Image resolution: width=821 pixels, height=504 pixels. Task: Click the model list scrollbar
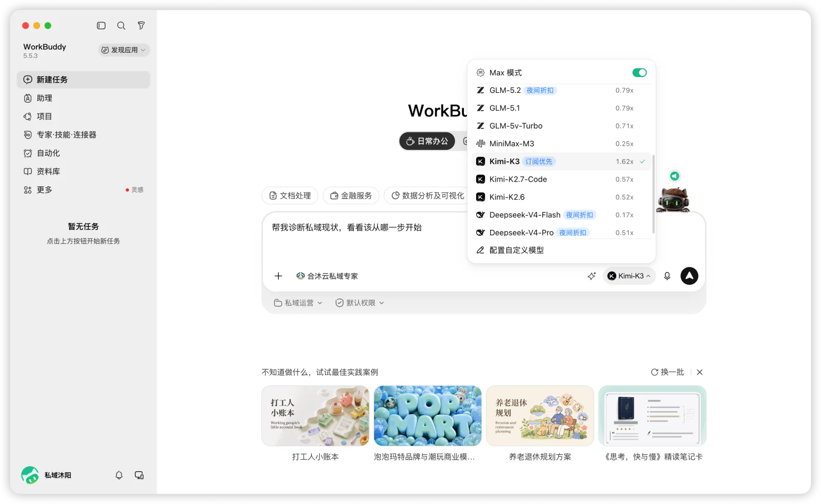tap(653, 194)
